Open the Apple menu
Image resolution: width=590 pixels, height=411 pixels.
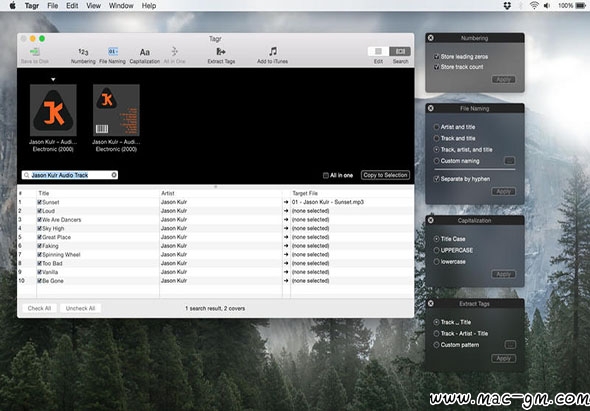point(12,6)
